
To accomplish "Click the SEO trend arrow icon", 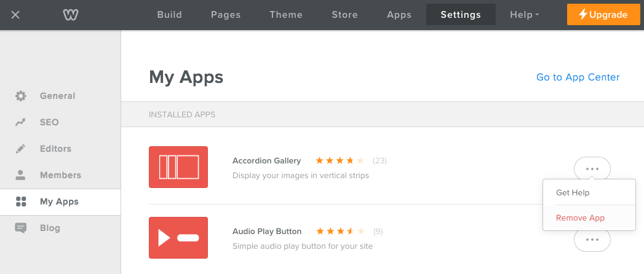I will (x=20, y=122).
